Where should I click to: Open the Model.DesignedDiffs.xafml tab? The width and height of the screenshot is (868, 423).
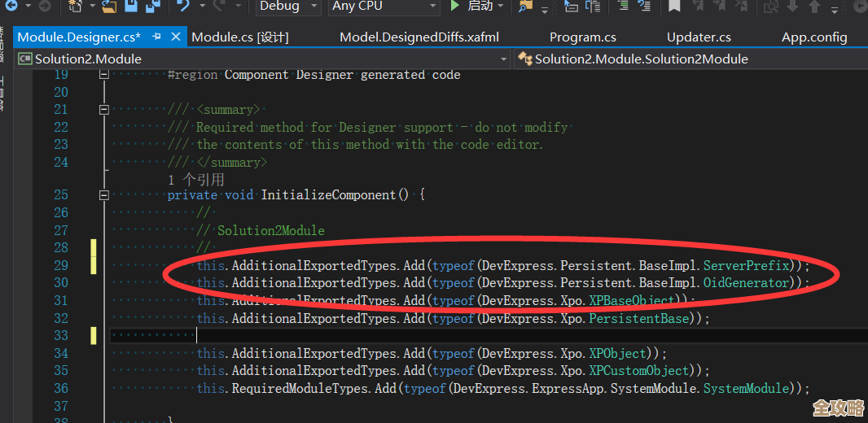click(x=419, y=37)
